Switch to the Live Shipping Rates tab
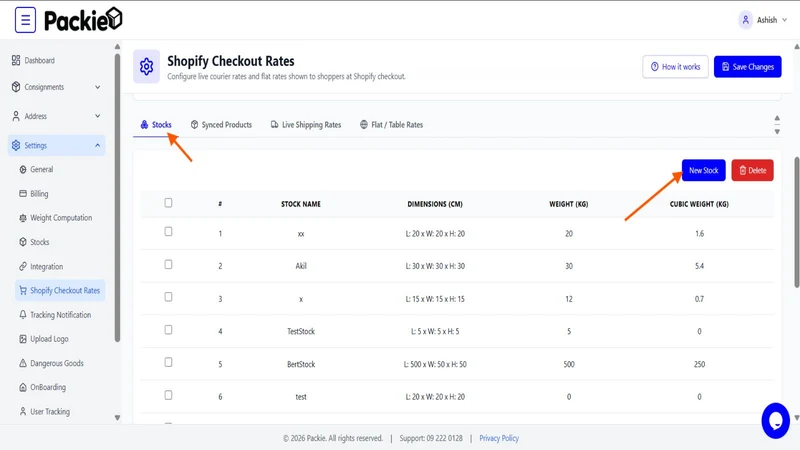The height and width of the screenshot is (450, 800). coord(306,124)
